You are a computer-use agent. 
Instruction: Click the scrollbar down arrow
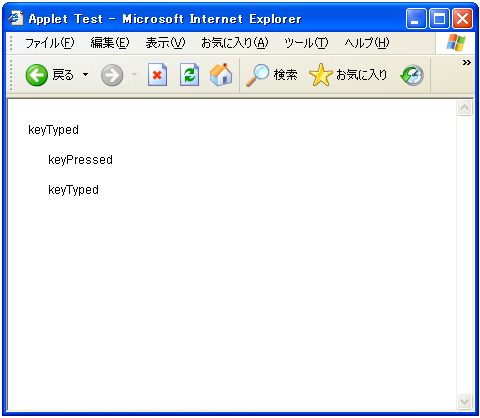pyautogui.click(x=464, y=401)
